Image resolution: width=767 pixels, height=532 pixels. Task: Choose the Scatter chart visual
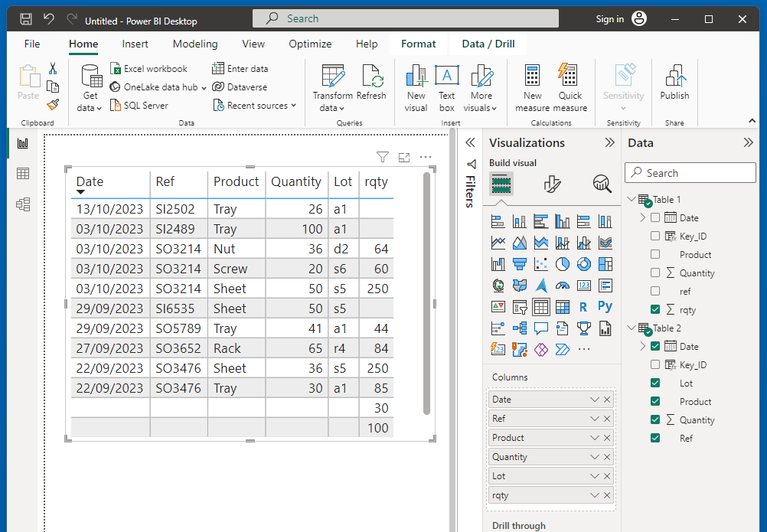click(540, 264)
